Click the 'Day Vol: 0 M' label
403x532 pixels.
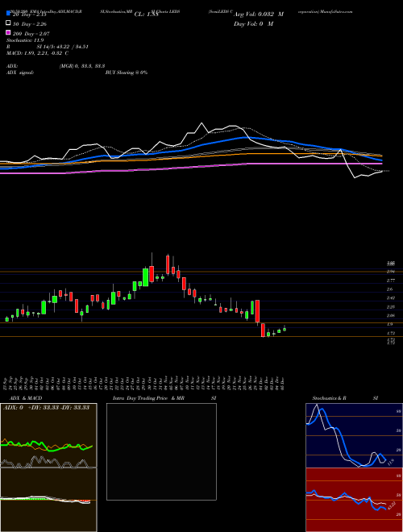(x=253, y=23)
